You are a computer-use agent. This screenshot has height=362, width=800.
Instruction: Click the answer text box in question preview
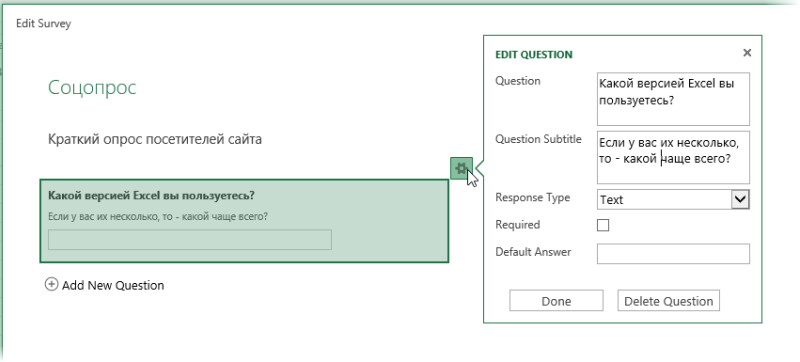[x=190, y=240]
